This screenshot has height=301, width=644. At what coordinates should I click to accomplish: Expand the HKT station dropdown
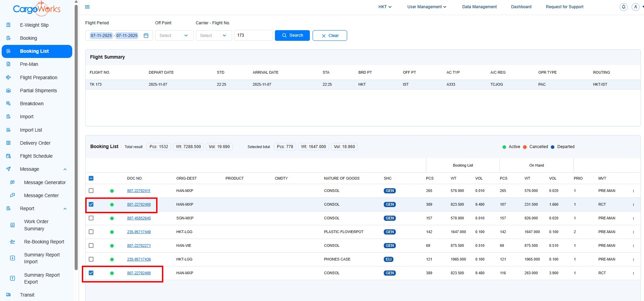click(x=385, y=7)
